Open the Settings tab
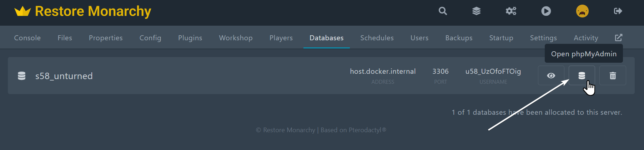The height and width of the screenshot is (150, 644). [x=543, y=38]
